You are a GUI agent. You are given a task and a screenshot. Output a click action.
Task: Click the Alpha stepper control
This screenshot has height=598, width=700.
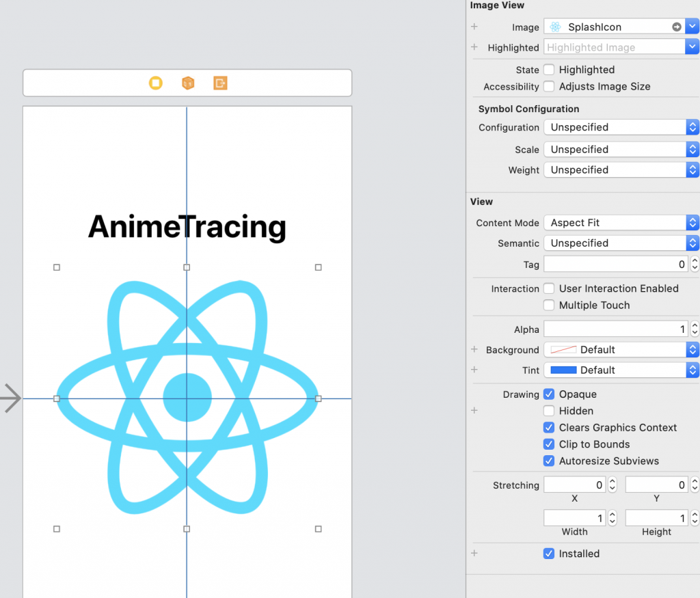[x=695, y=329]
